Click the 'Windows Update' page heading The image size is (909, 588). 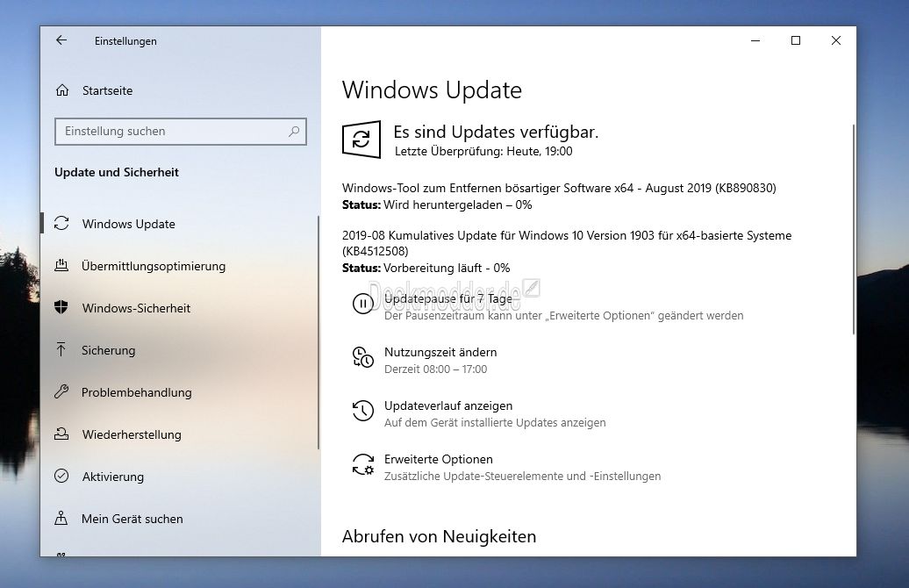[x=432, y=90]
